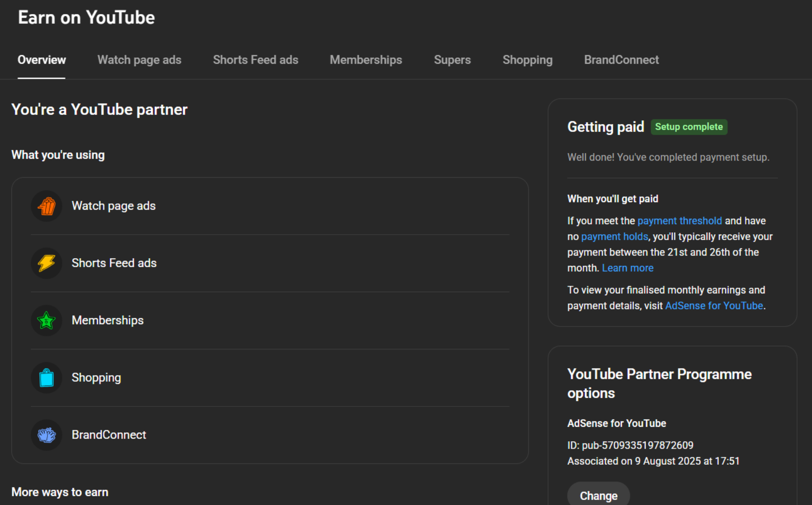This screenshot has width=812, height=505.
Task: Open the Shopping tab
Action: (527, 60)
